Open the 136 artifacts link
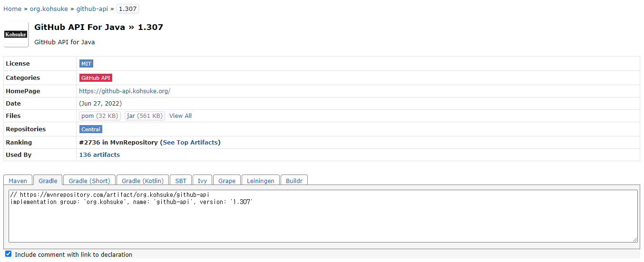The width and height of the screenshot is (644, 262). (x=99, y=155)
